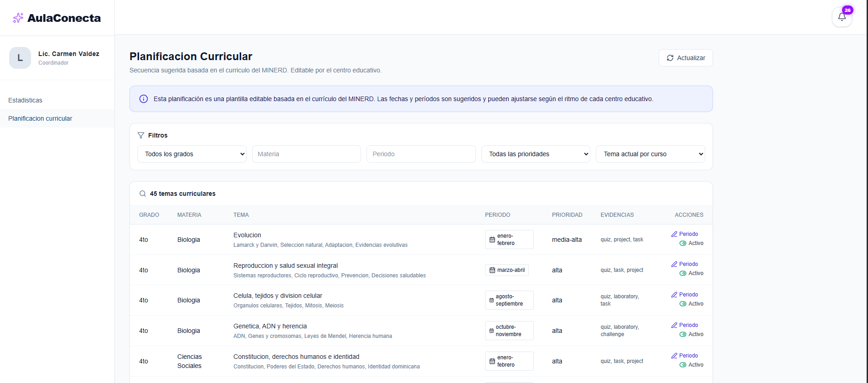The width and height of the screenshot is (868, 383).
Task: Click the Materia filter input field
Action: (306, 154)
